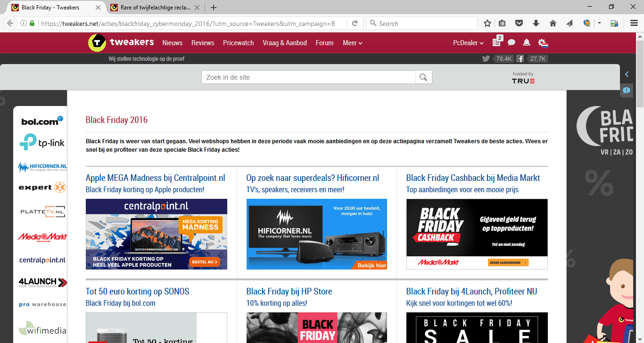Image resolution: width=644 pixels, height=343 pixels.
Task: Open the Tweakers tracker list with badge 2
Action: 497,41
